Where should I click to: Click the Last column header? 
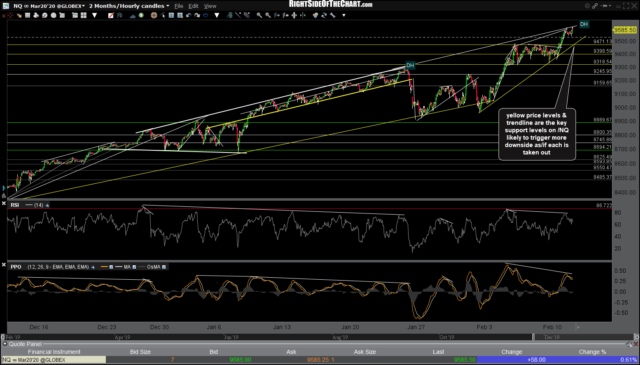438,352
